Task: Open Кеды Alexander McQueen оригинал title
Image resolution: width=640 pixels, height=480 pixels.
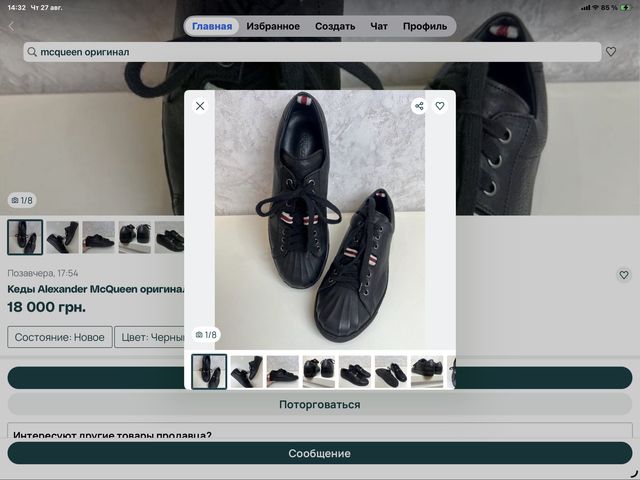Action: click(x=96, y=289)
